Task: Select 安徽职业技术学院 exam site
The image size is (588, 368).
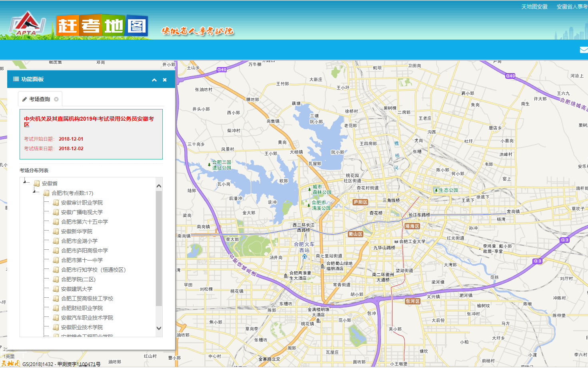Action: [x=82, y=327]
